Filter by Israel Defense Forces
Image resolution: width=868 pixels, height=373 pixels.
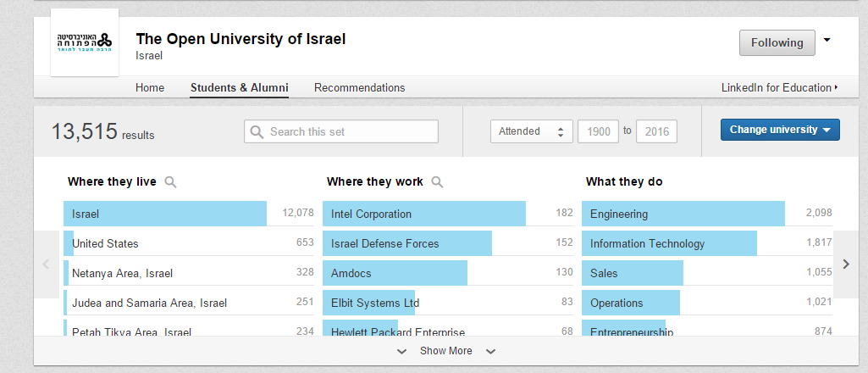coord(448,243)
